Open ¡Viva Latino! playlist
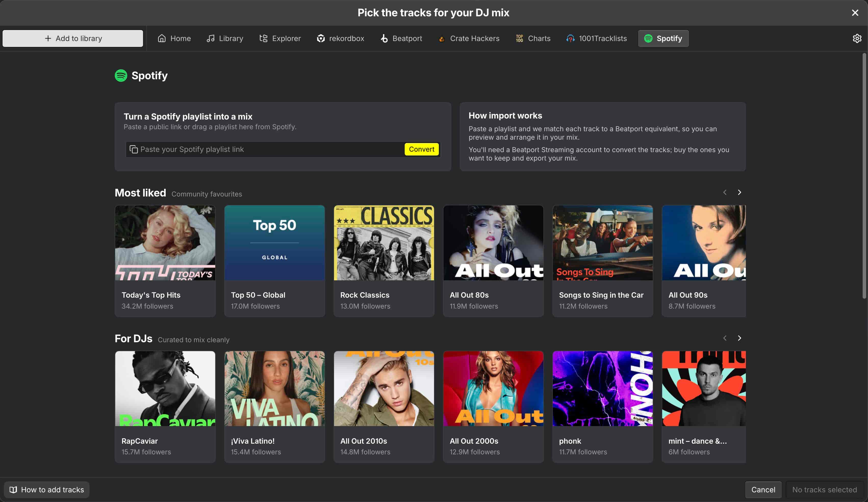This screenshot has width=868, height=502. (x=275, y=407)
